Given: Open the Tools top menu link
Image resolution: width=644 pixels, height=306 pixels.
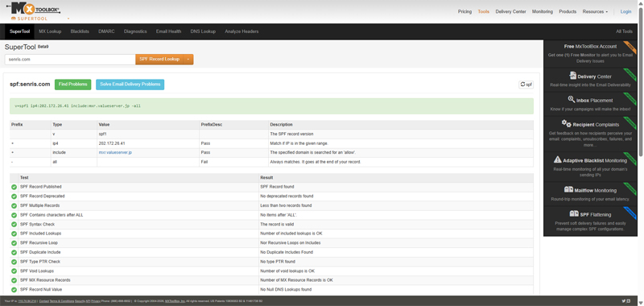Looking at the screenshot, I should 484,11.
